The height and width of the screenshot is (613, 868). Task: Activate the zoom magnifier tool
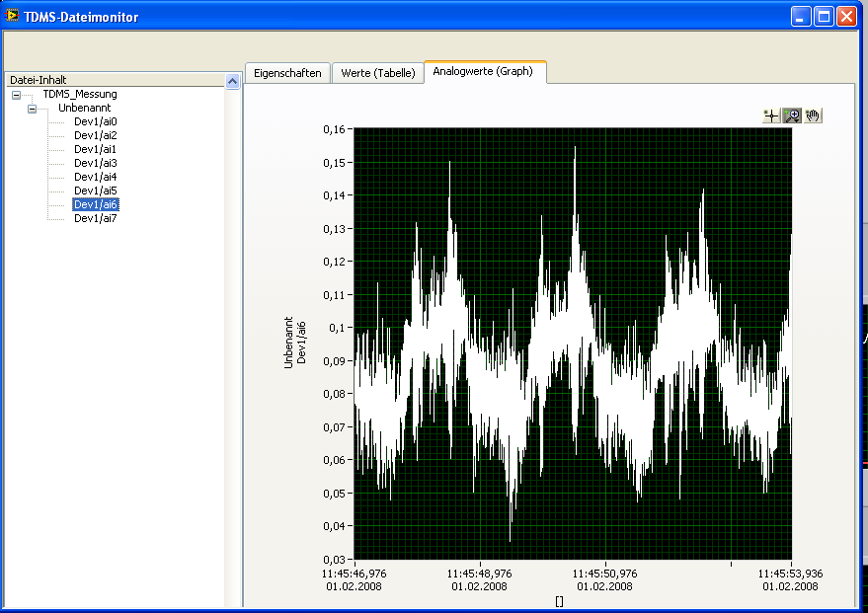[x=792, y=115]
